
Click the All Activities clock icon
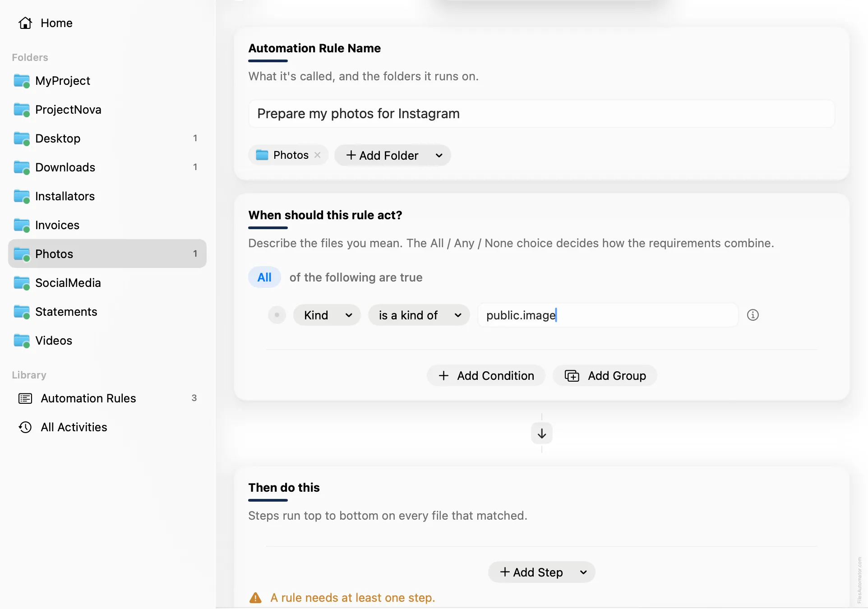[x=25, y=427]
